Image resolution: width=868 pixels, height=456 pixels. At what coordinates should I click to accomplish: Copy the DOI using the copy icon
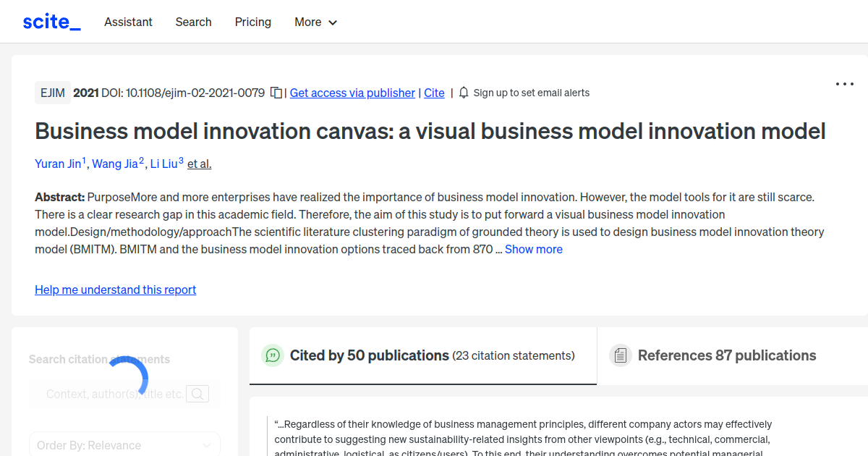(276, 93)
